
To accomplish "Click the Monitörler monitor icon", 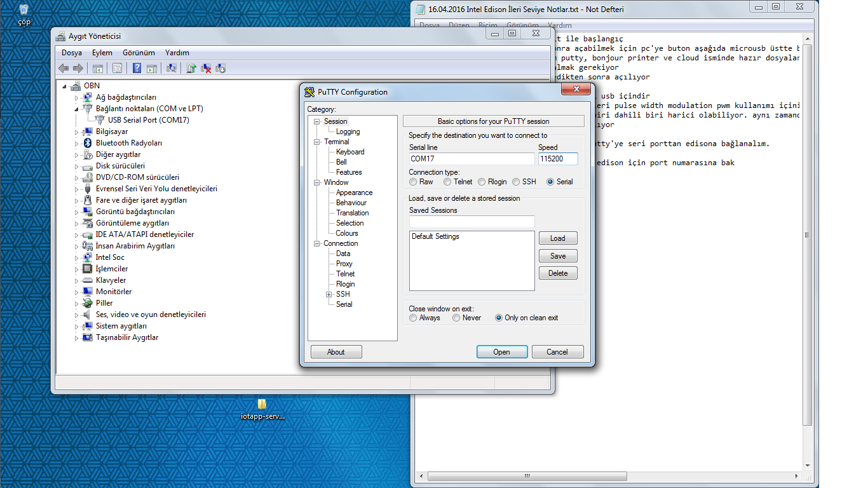I will pos(88,292).
